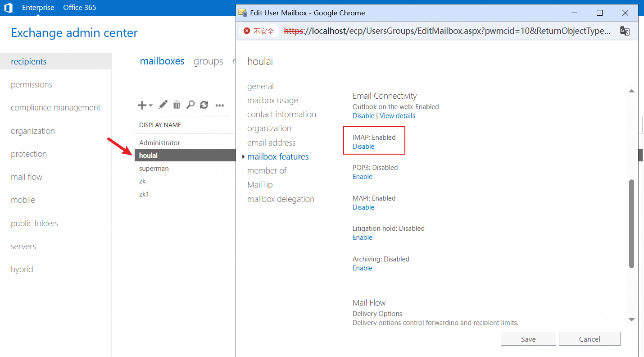Switch to the Office 365 tab
Screen dimensions: 644x357
80,8
